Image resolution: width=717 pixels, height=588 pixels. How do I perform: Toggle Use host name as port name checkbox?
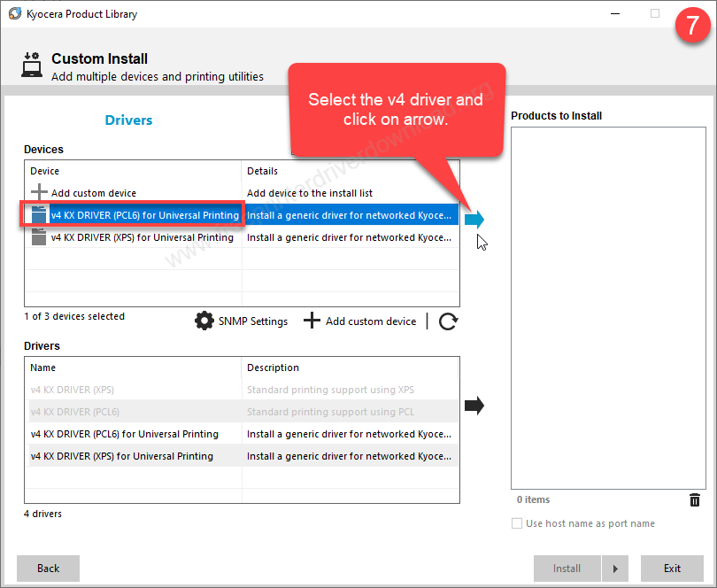point(517,523)
